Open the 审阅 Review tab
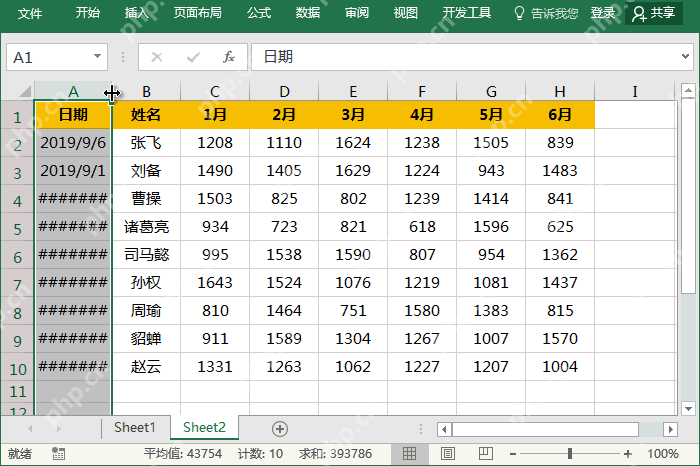 357,13
